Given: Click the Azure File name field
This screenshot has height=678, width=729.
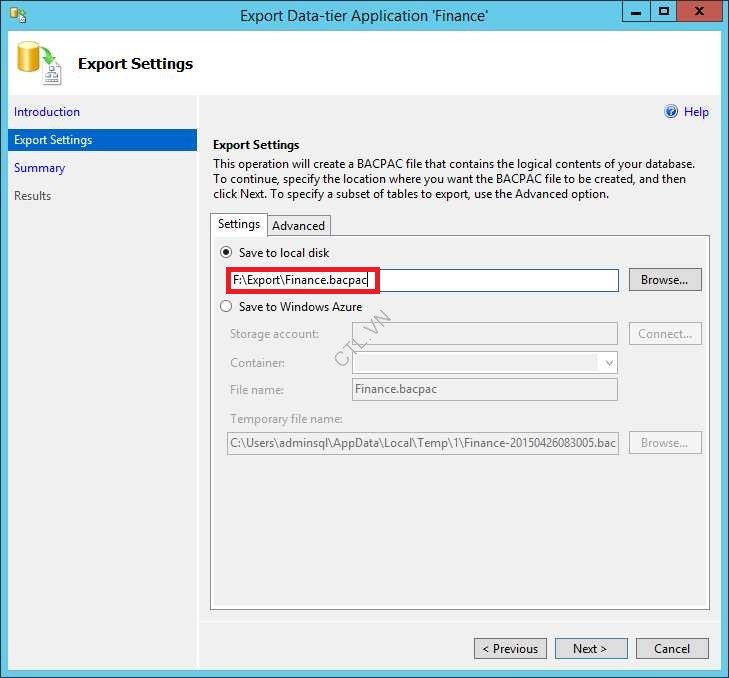Looking at the screenshot, I should pos(484,390).
